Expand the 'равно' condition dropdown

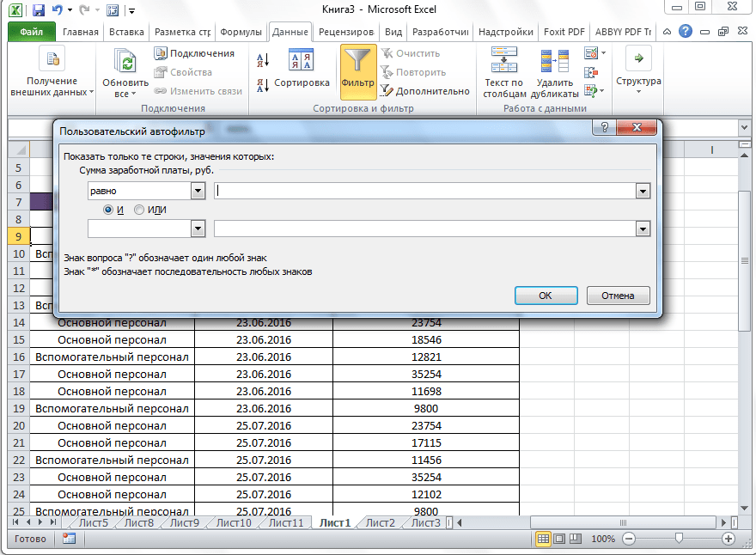click(198, 191)
